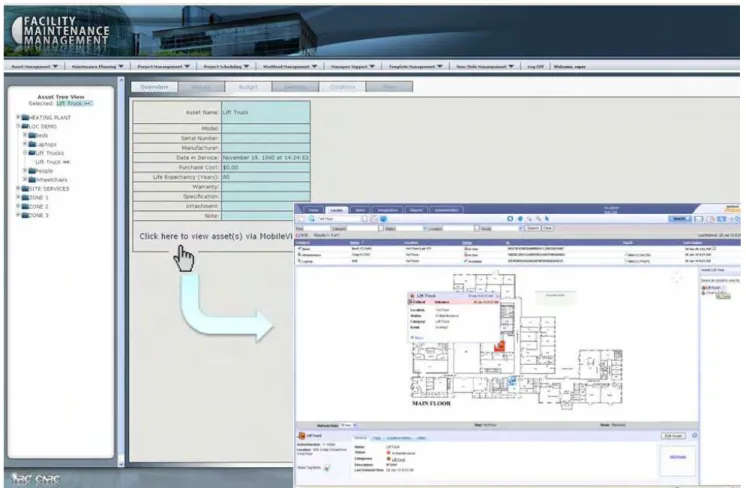This screenshot has width=746, height=488.
Task: Open the Administration tab in MobileView
Action: click(446, 210)
